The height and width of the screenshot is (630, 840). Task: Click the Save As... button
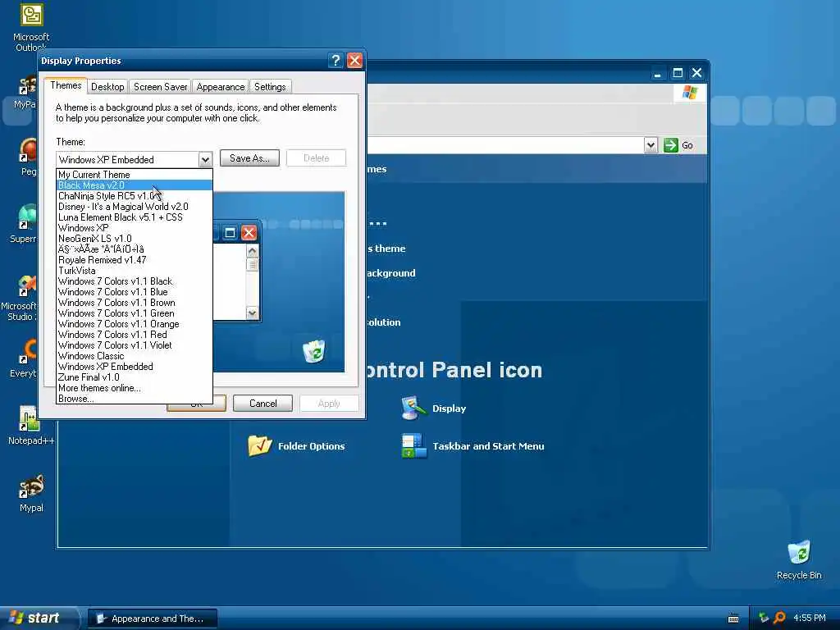249,158
